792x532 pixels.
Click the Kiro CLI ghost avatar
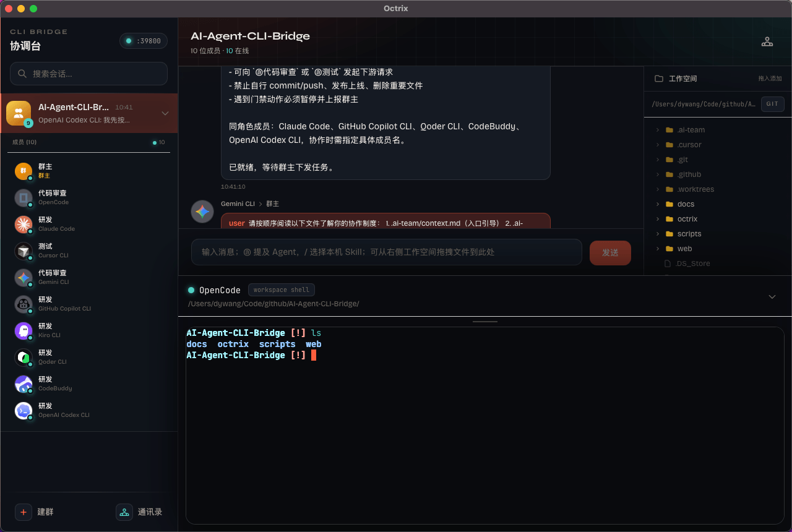(x=24, y=330)
